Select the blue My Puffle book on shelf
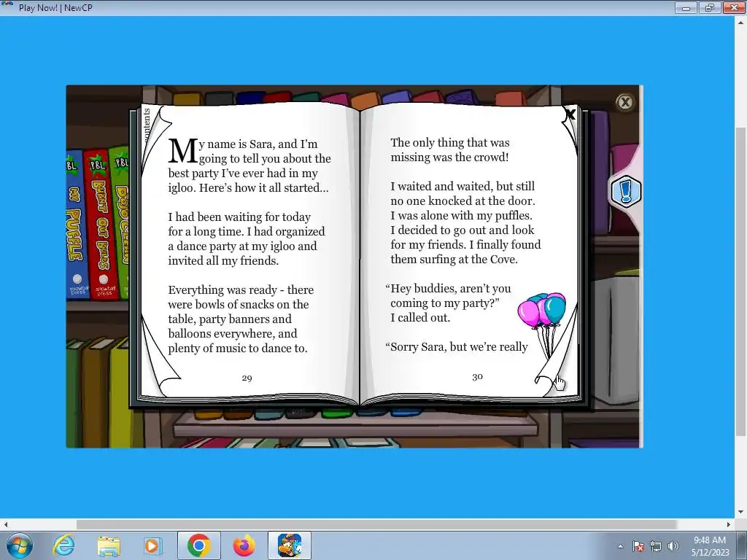The image size is (747, 560). pyautogui.click(x=75, y=224)
